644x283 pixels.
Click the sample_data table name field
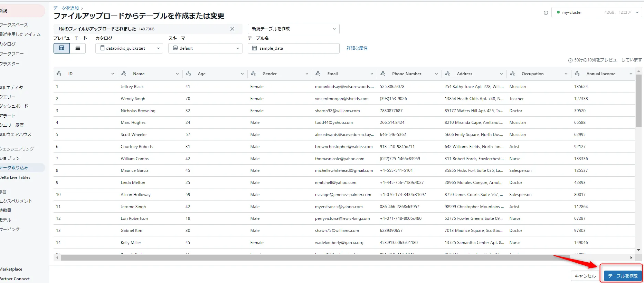[x=294, y=48]
